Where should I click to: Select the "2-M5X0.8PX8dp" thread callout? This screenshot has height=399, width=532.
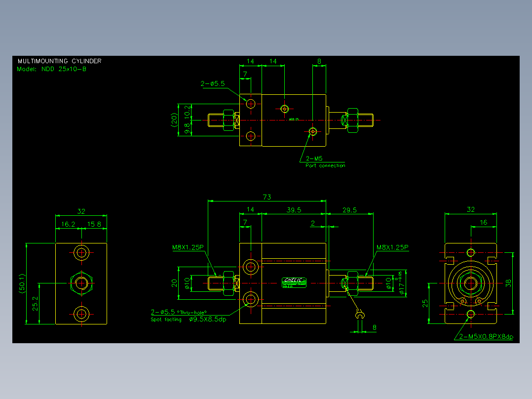pyautogui.click(x=486, y=336)
